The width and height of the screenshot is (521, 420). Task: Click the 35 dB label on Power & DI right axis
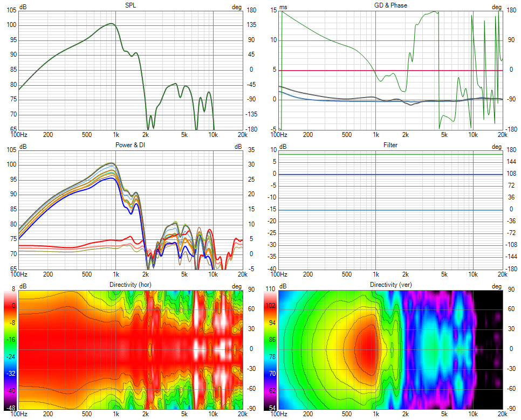pyautogui.click(x=251, y=150)
